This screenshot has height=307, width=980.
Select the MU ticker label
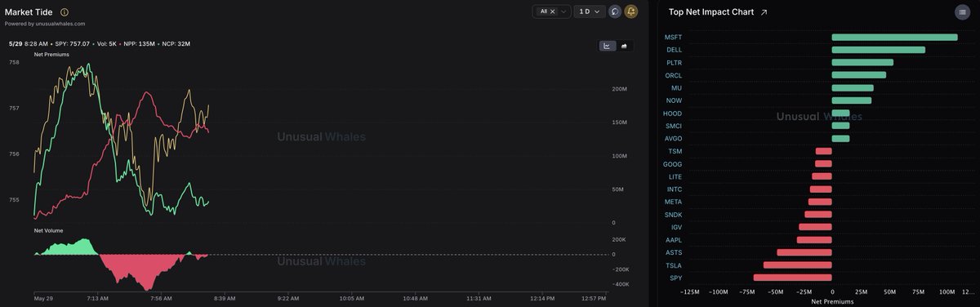(x=676, y=88)
